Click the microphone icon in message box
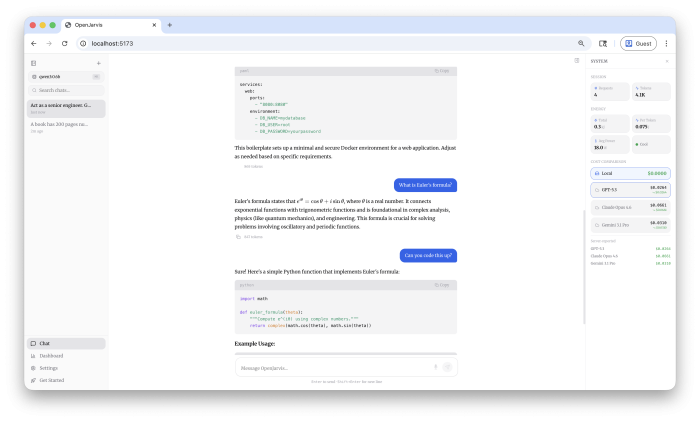Image resolution: width=700 pixels, height=422 pixels. (435, 367)
